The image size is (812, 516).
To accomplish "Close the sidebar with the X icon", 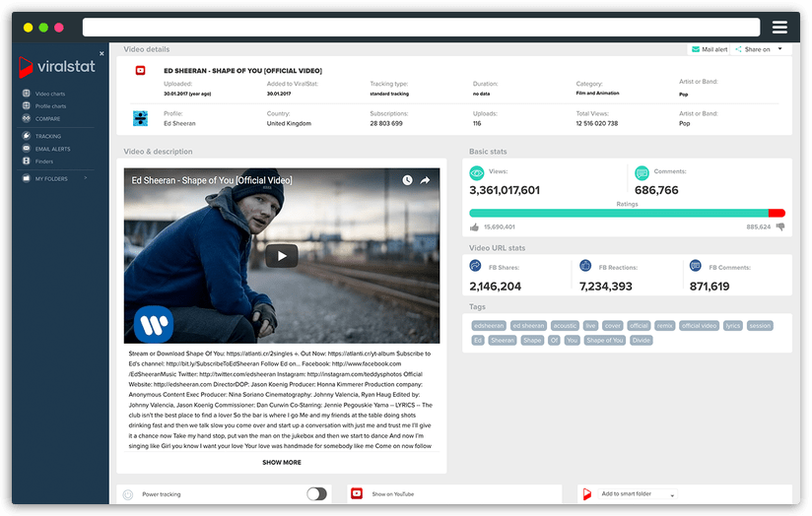I will point(101,53).
